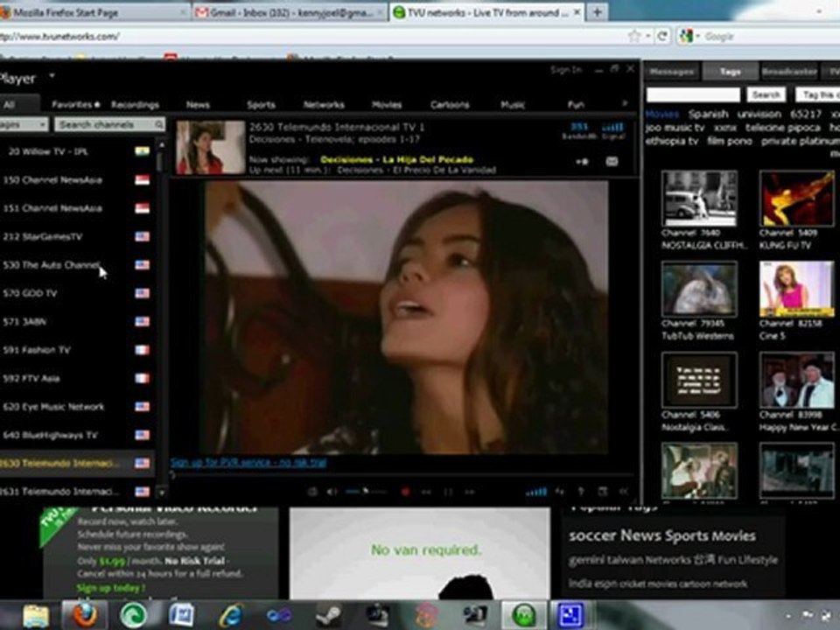Screen dimensions: 840x630
Task: Click the red record button in player
Action: pyautogui.click(x=405, y=492)
